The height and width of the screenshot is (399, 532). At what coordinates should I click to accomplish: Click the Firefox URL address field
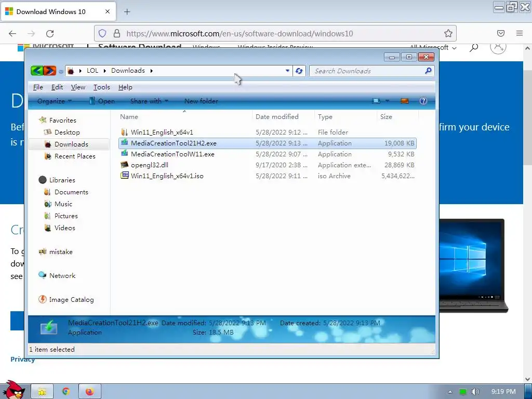tap(275, 33)
